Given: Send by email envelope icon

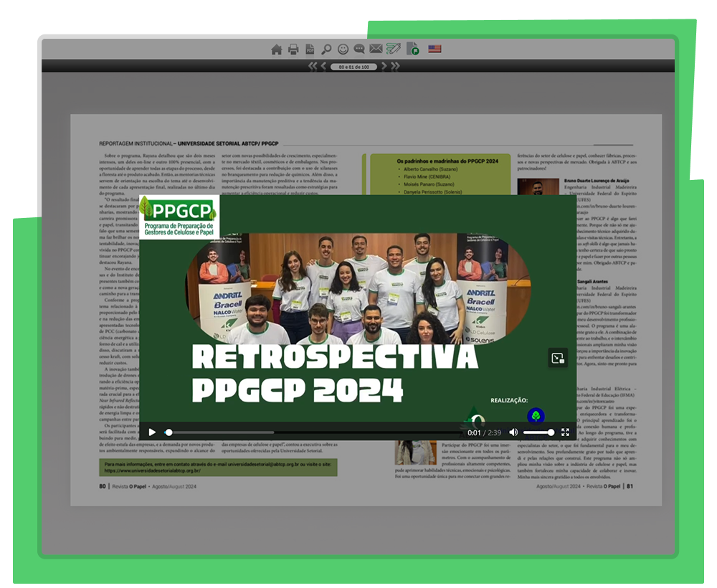Looking at the screenshot, I should point(376,49).
